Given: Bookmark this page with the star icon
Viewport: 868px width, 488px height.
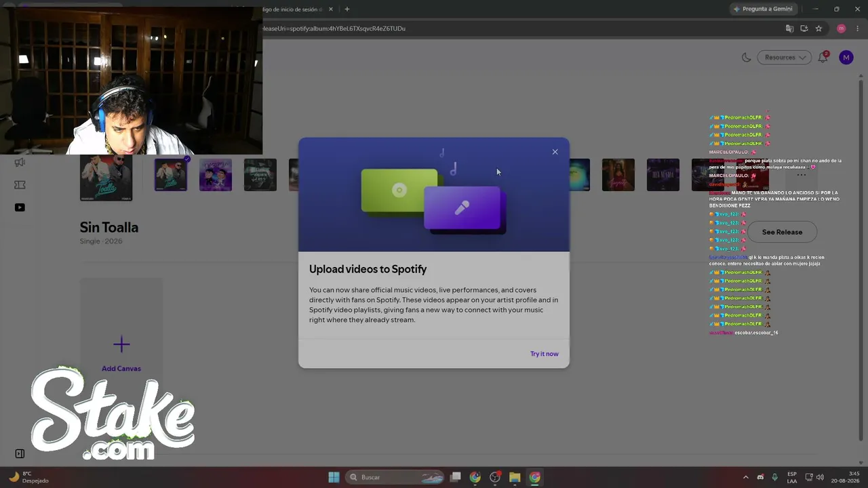Looking at the screenshot, I should tap(819, 28).
